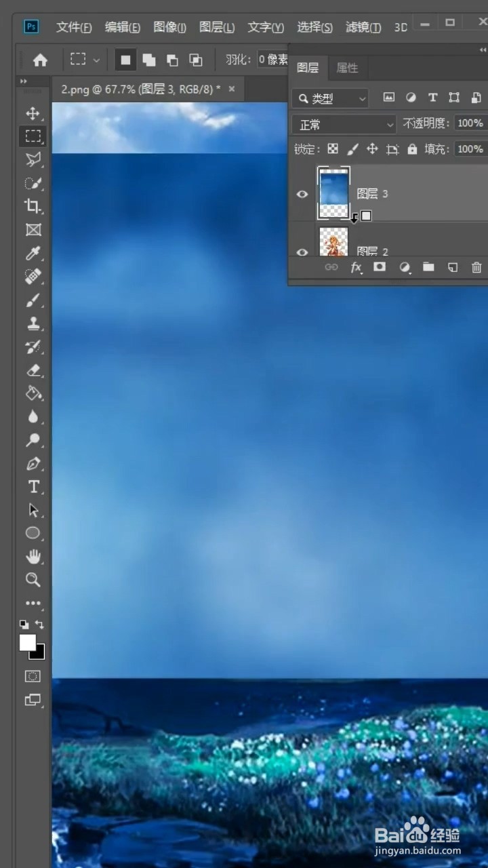Open the 类型 layer filter dropdown

(331, 98)
